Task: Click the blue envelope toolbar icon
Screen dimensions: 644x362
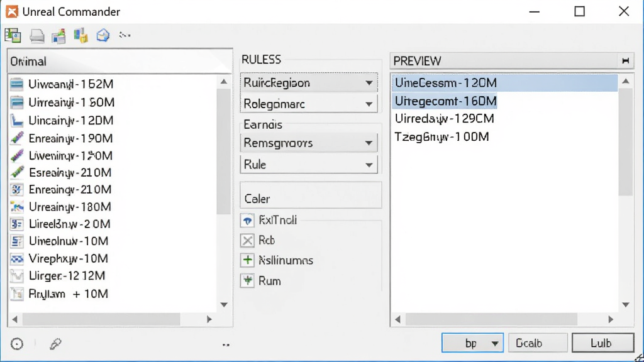Action: tap(103, 36)
